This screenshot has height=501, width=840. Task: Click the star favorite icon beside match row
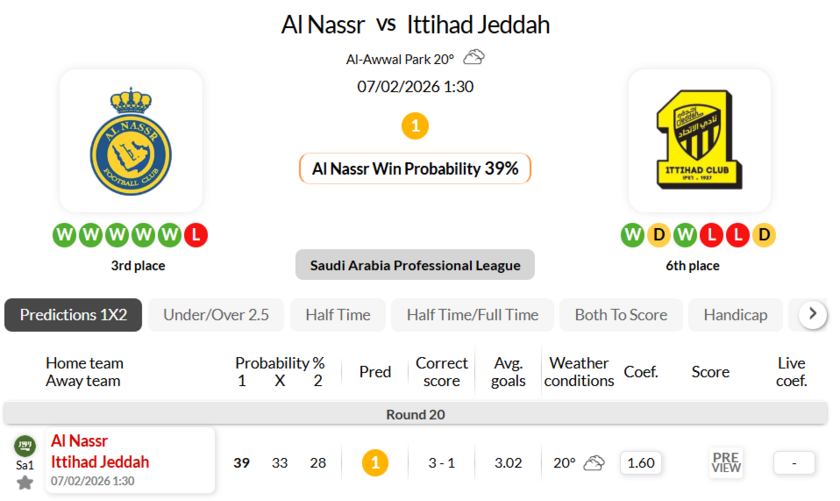pyautogui.click(x=25, y=483)
